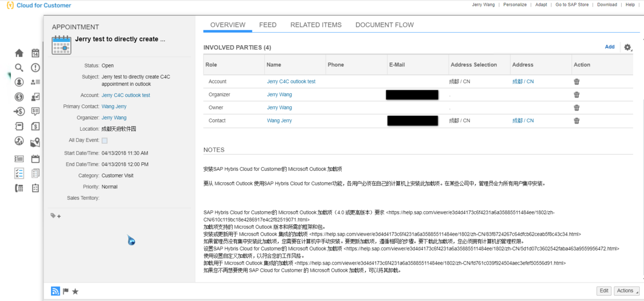Click the appointment calendar thumbnail icon
This screenshot has height=301, width=644.
[61, 45]
